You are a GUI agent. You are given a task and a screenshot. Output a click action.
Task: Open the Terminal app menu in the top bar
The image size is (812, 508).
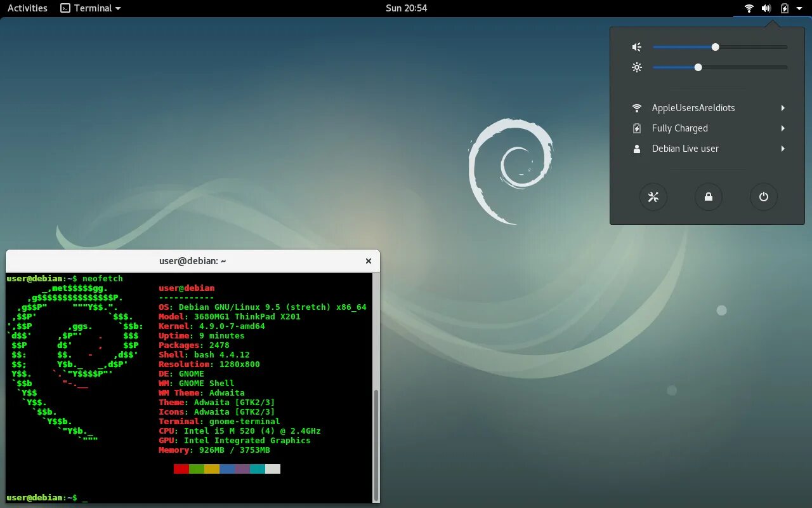[x=90, y=8]
